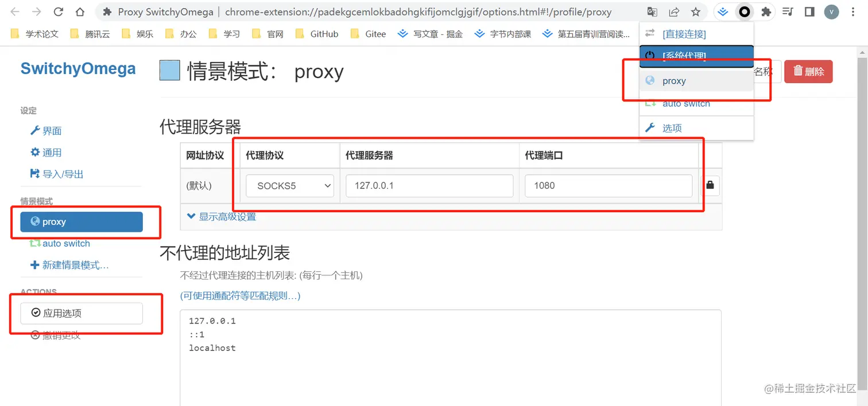Click the blue profile color swatch
The width and height of the screenshot is (868, 406).
(170, 71)
